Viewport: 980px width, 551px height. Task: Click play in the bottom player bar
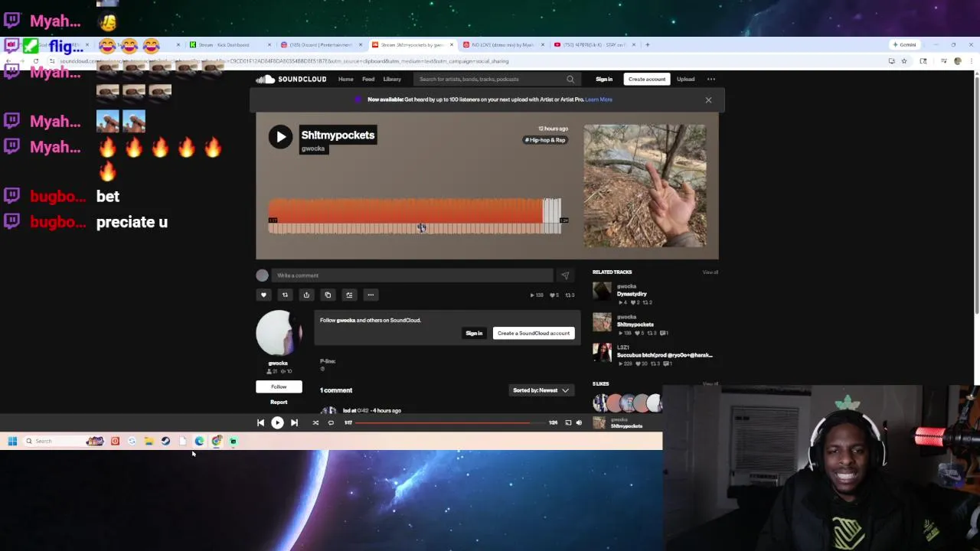click(x=277, y=422)
